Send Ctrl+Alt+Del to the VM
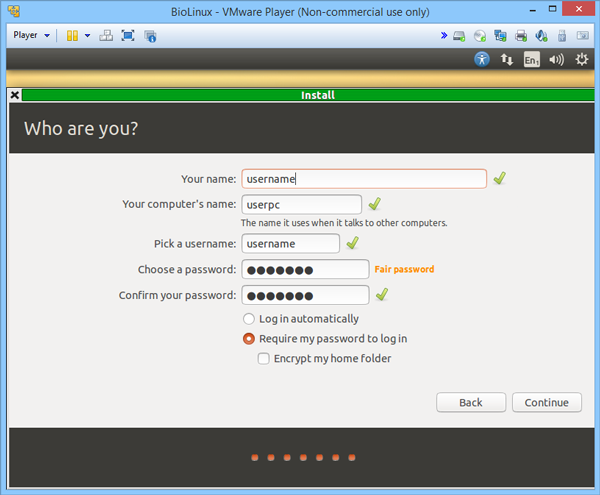This screenshot has width=600, height=495. tap(106, 36)
